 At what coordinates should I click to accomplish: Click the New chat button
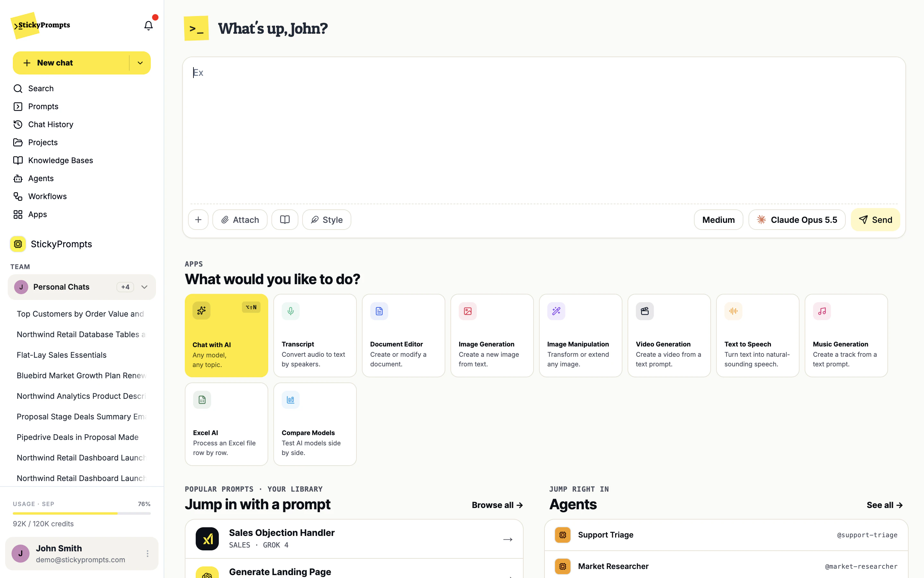click(x=71, y=63)
